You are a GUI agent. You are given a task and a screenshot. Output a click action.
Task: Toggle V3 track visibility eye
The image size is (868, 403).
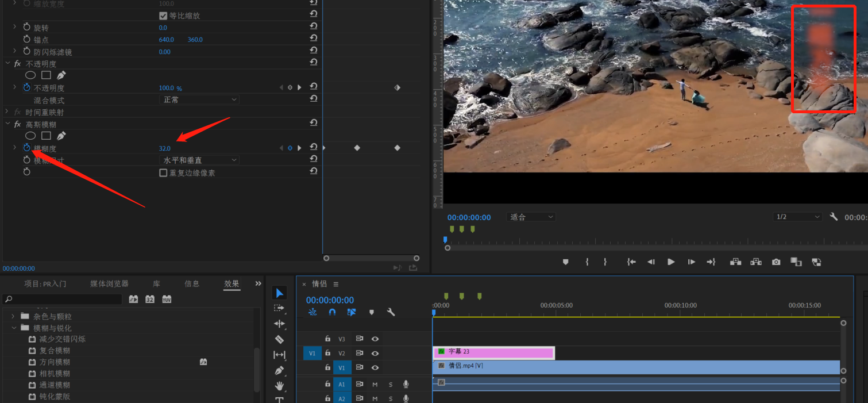click(x=375, y=339)
